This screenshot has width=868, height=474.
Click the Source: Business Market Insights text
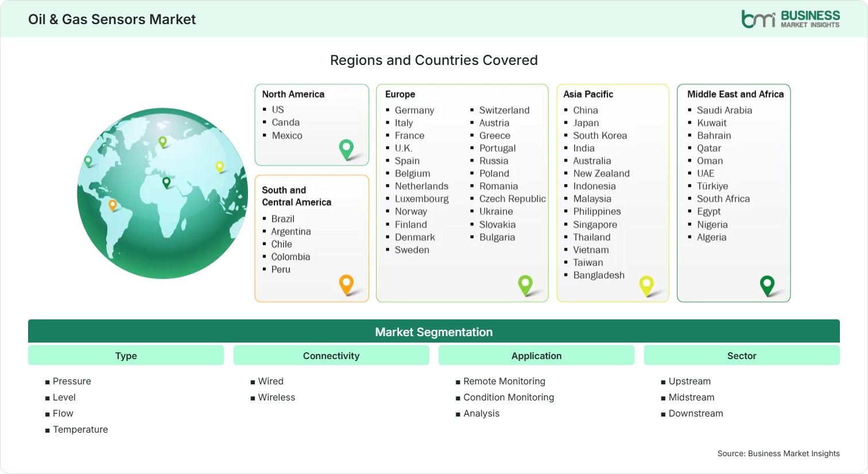tap(778, 453)
